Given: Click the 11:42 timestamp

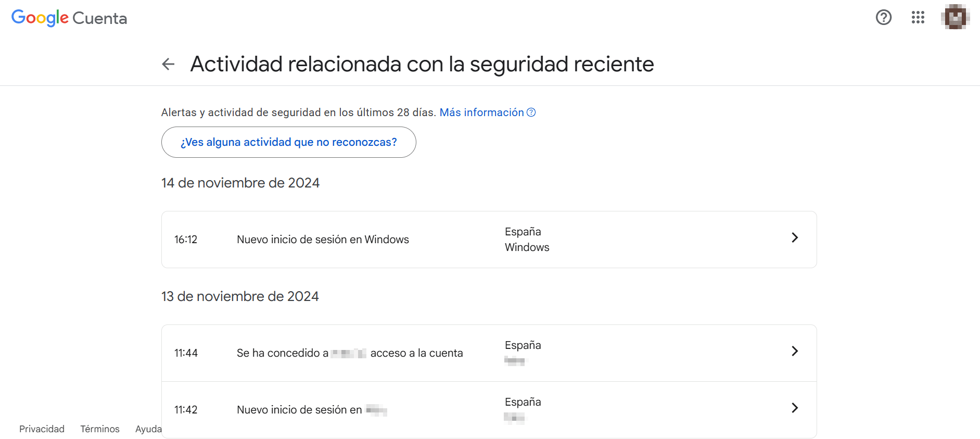Looking at the screenshot, I should pyautogui.click(x=186, y=410).
